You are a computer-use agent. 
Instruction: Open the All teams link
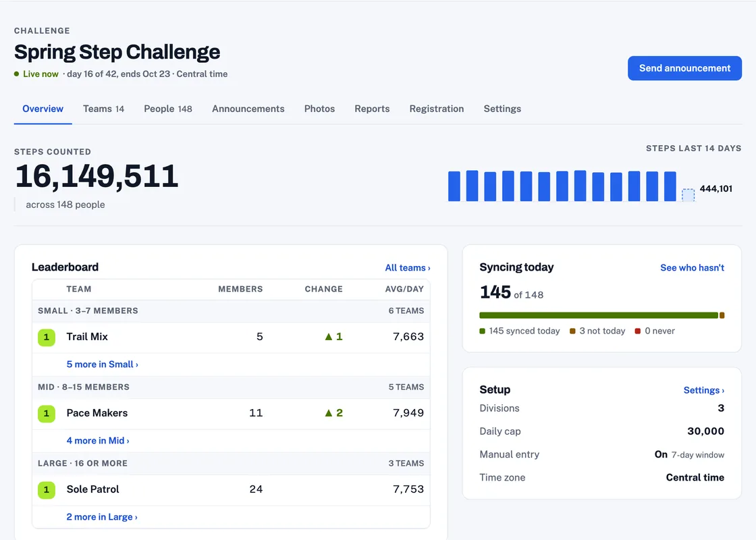[x=408, y=267]
